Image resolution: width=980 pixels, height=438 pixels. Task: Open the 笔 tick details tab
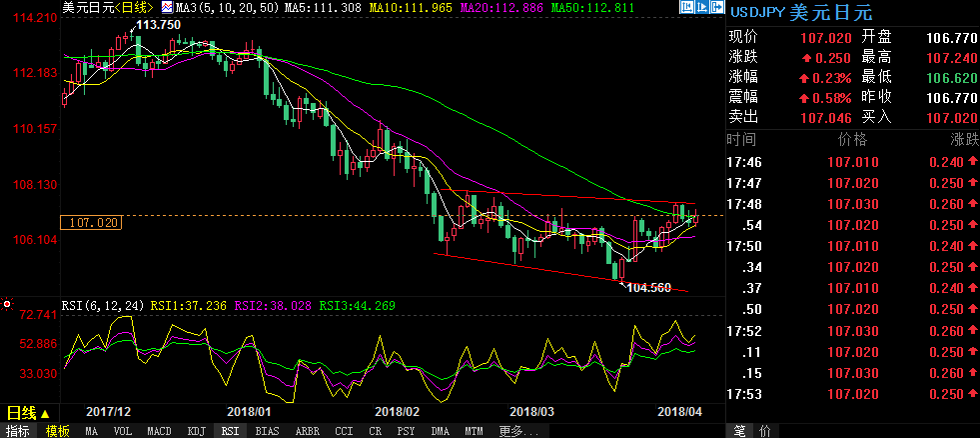(740, 431)
